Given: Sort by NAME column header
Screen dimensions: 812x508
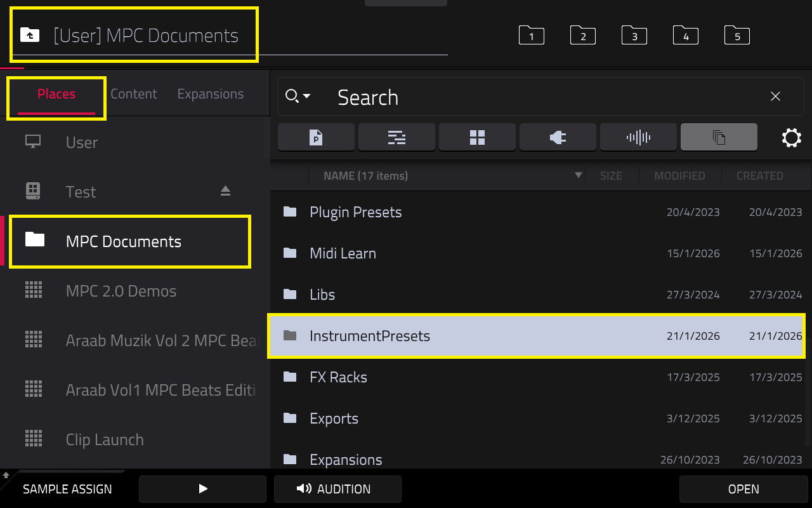Looking at the screenshot, I should [x=365, y=175].
